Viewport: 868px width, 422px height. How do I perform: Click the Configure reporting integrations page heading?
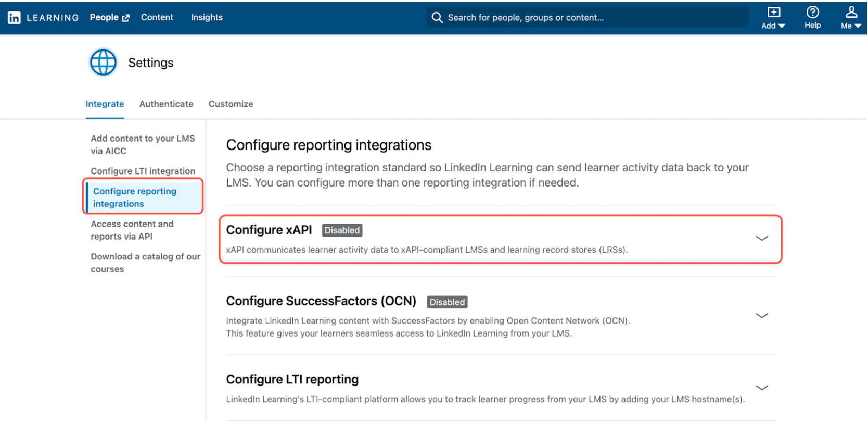[328, 145]
